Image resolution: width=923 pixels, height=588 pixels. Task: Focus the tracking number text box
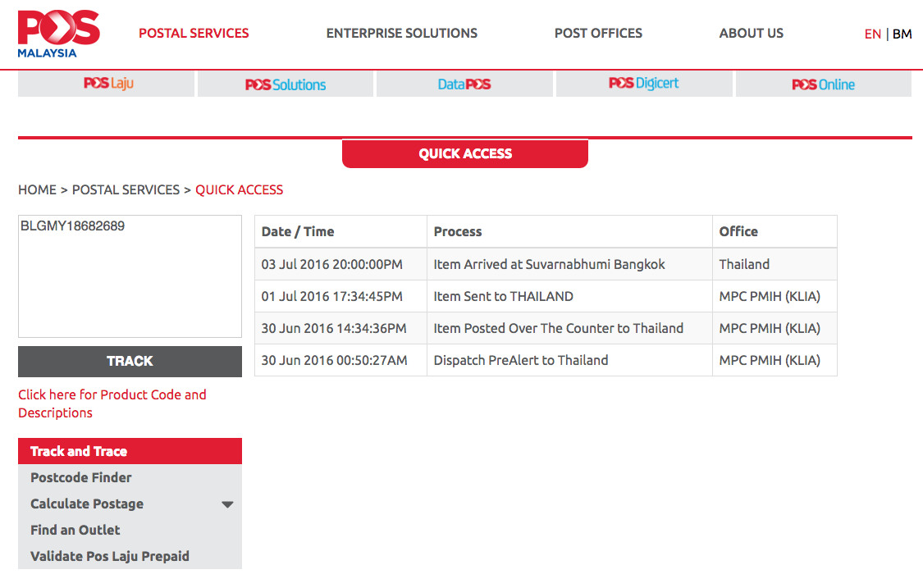(x=130, y=276)
